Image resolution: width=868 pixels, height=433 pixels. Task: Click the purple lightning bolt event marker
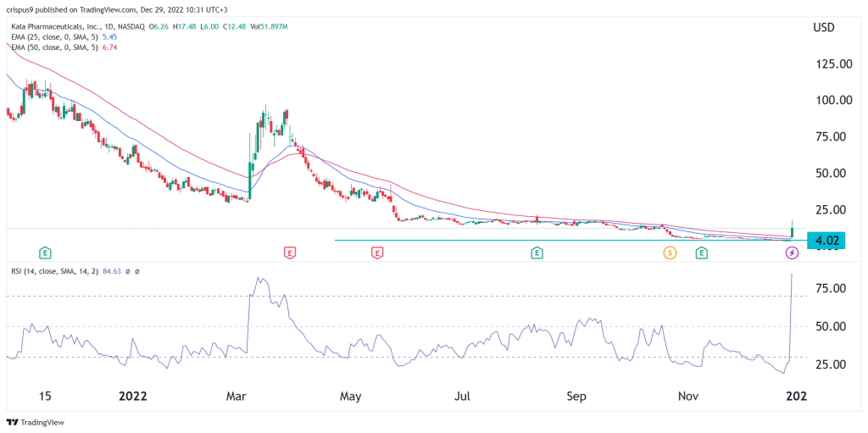pyautogui.click(x=792, y=253)
